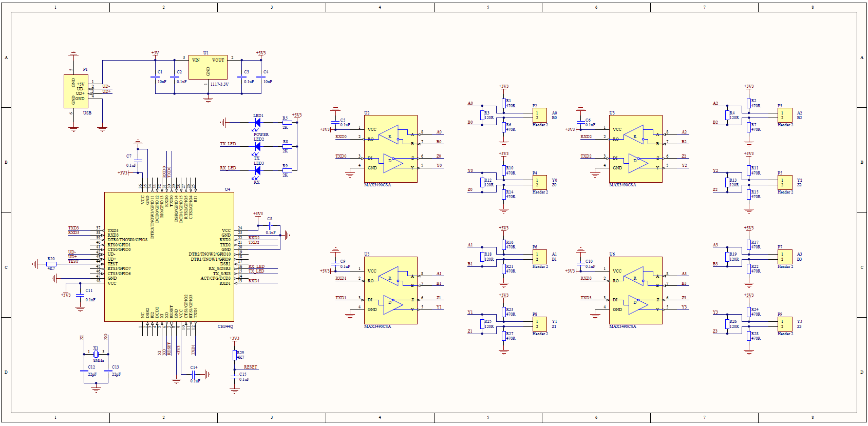Viewport: 868px width, 426px height.
Task: Select termination resistor R18 120R
Action: [x=482, y=256]
